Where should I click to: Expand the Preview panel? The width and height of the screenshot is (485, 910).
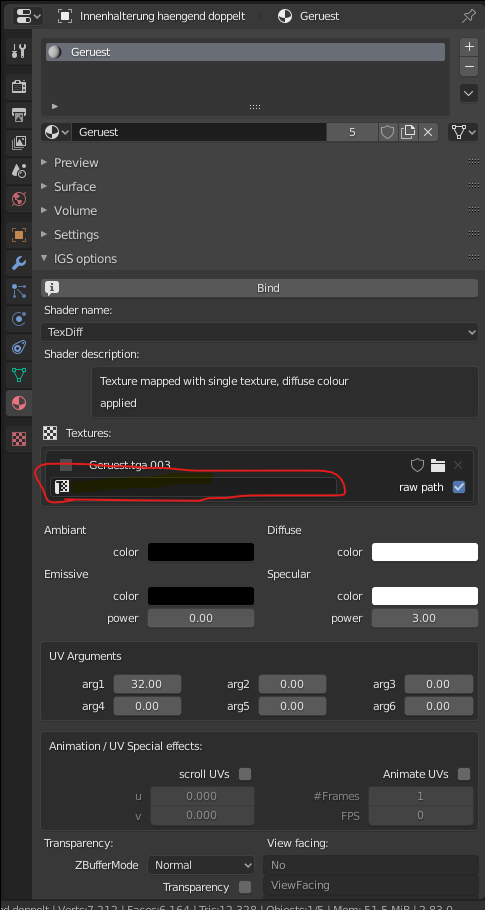(x=76, y=162)
